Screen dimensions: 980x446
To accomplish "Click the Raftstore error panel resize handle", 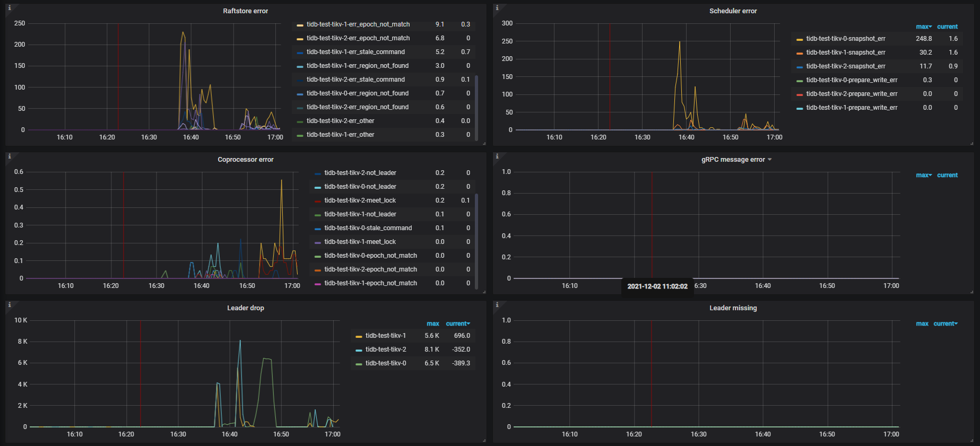I will (484, 143).
